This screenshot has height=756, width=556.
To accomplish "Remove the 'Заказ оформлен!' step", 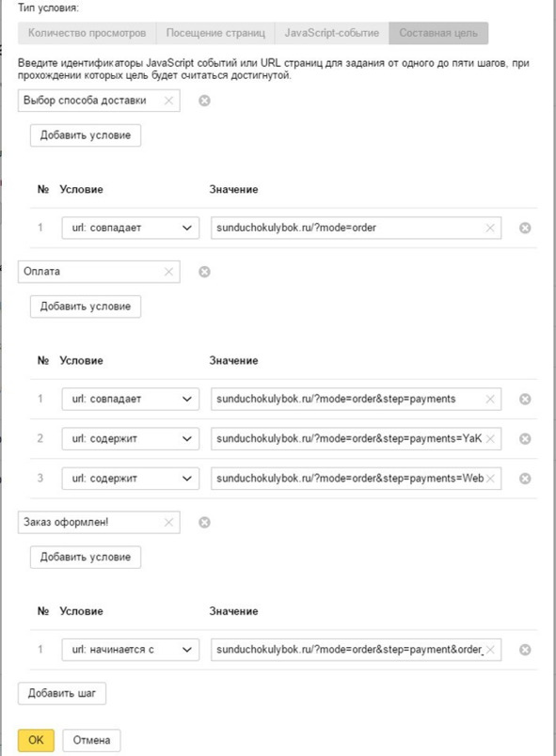I will [204, 523].
